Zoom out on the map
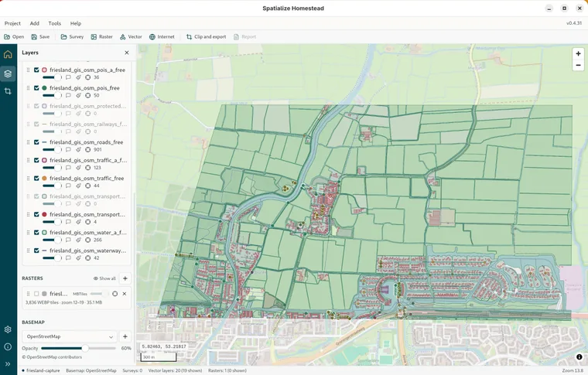Image resolution: width=588 pixels, height=375 pixels. pos(578,65)
